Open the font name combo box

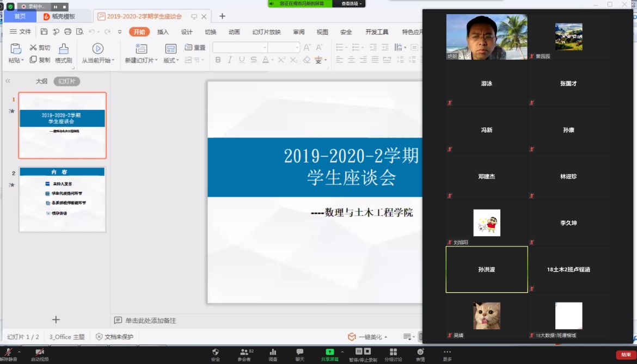pyautogui.click(x=240, y=47)
